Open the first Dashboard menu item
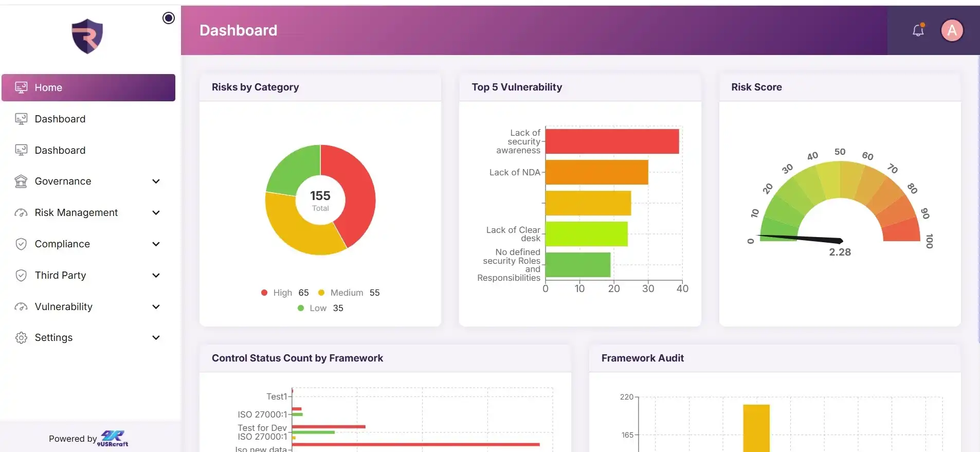The width and height of the screenshot is (980, 452). click(60, 119)
